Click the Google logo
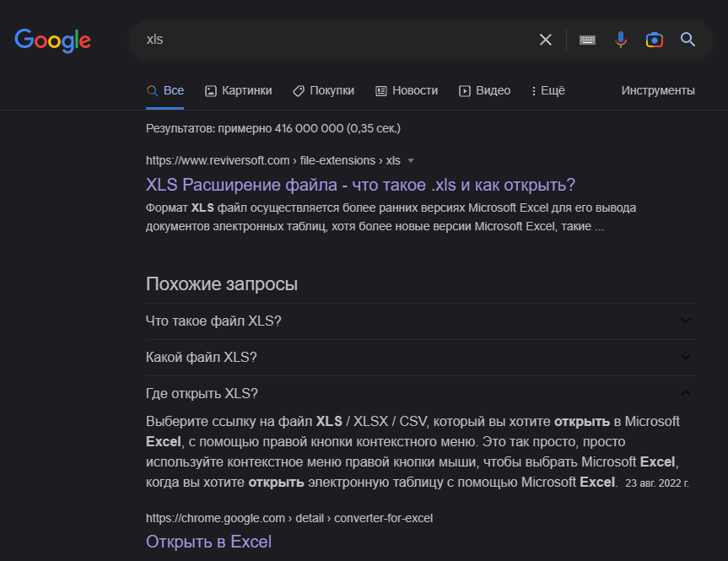Screen dimensions: 728x561 click(52, 40)
